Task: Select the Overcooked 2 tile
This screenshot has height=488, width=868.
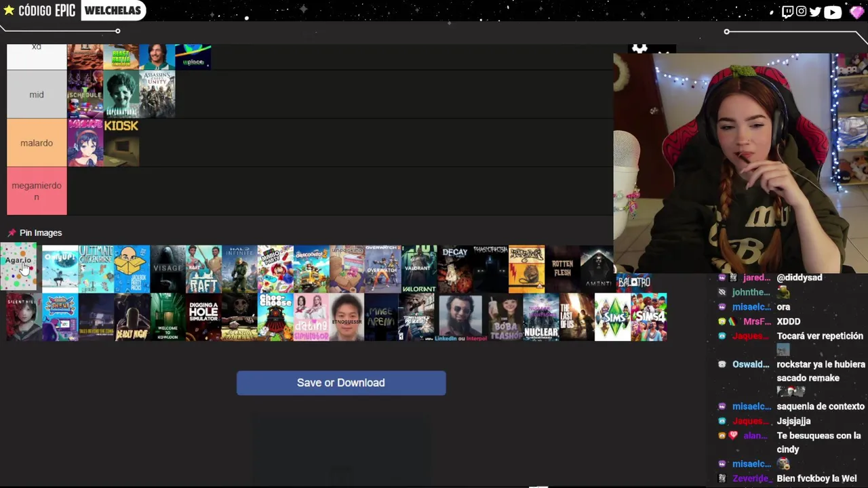Action: pos(311,269)
